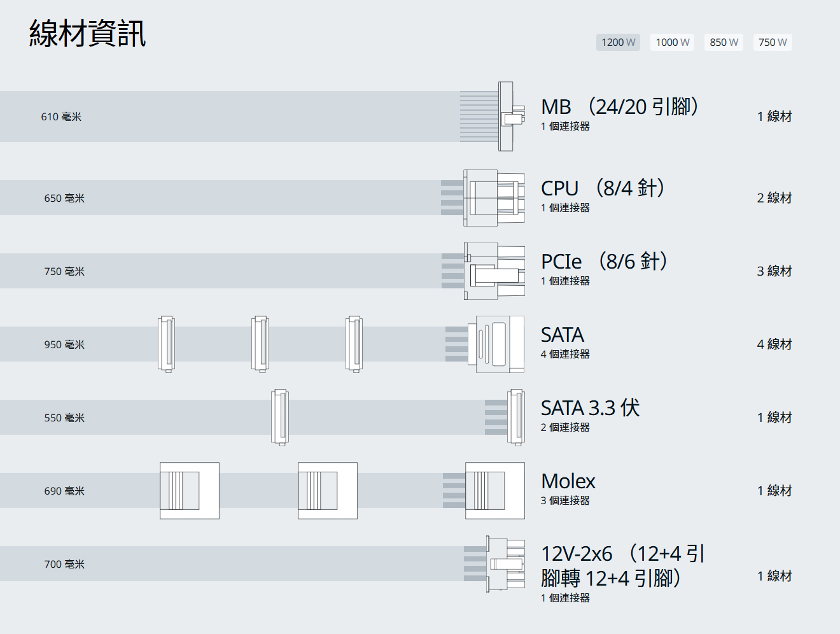Click the leftmost Molex connector icon
840x634 pixels.
[x=190, y=491]
